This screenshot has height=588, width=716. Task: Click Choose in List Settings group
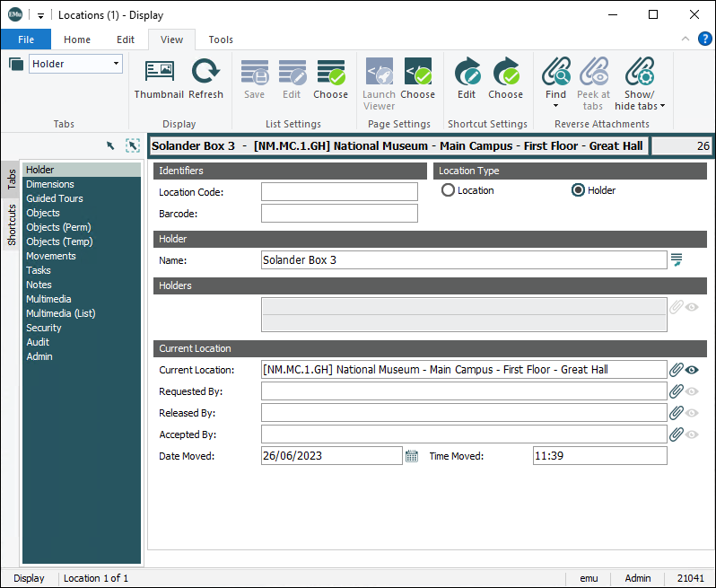(330, 77)
